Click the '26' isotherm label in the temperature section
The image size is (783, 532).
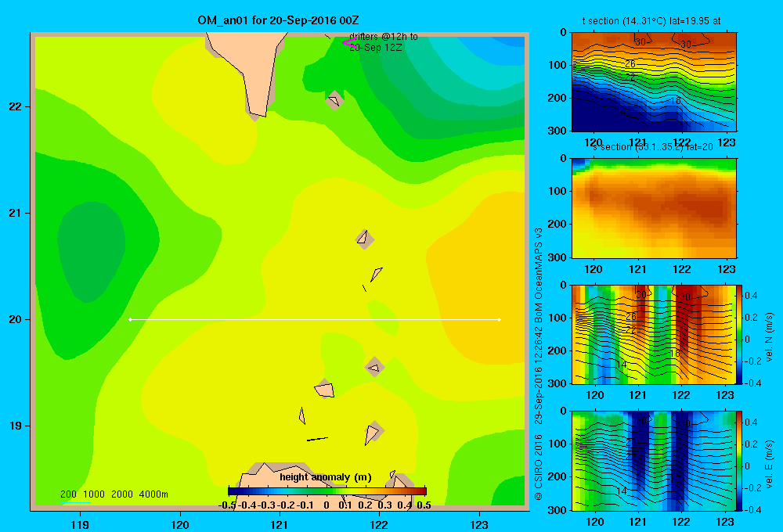tap(630, 64)
